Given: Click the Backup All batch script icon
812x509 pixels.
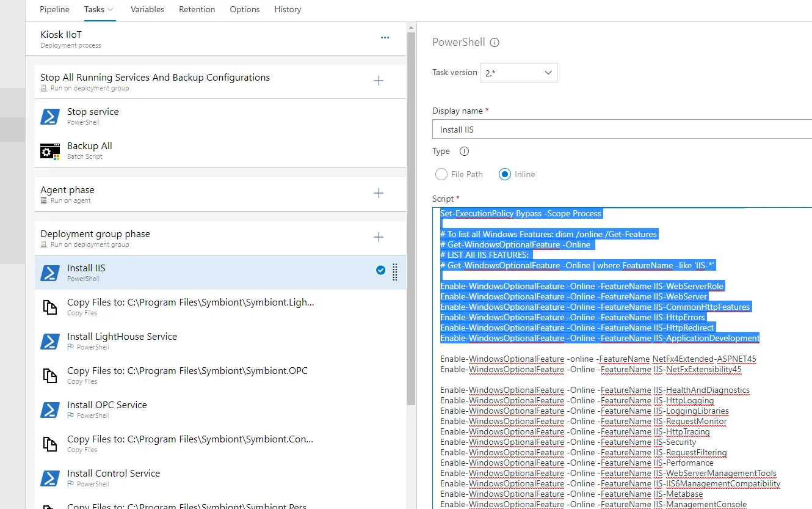Looking at the screenshot, I should click(50, 151).
